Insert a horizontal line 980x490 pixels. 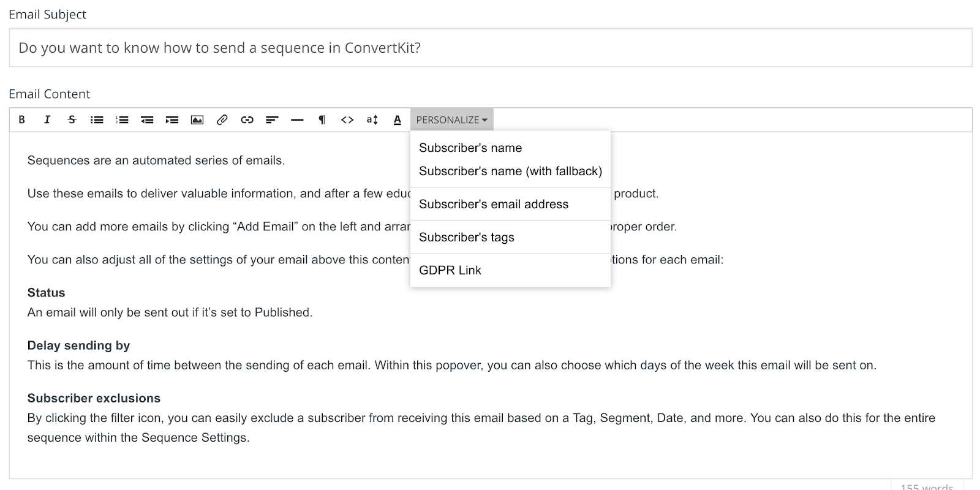click(x=297, y=120)
